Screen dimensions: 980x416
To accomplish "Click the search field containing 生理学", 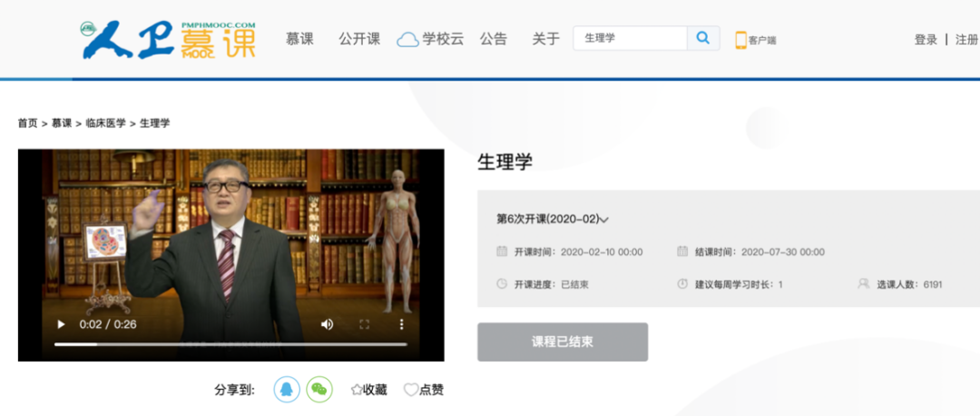I will (630, 38).
